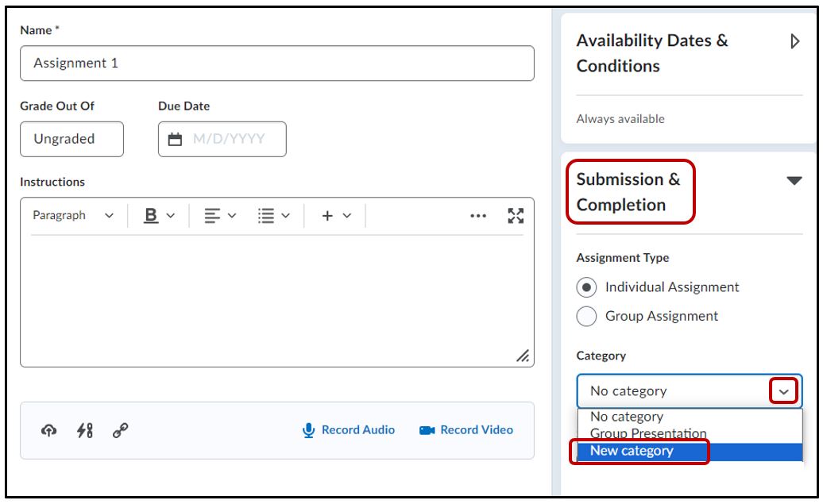Choose Group Presentation from category list
Viewport: 823px width, 504px height.
click(647, 433)
